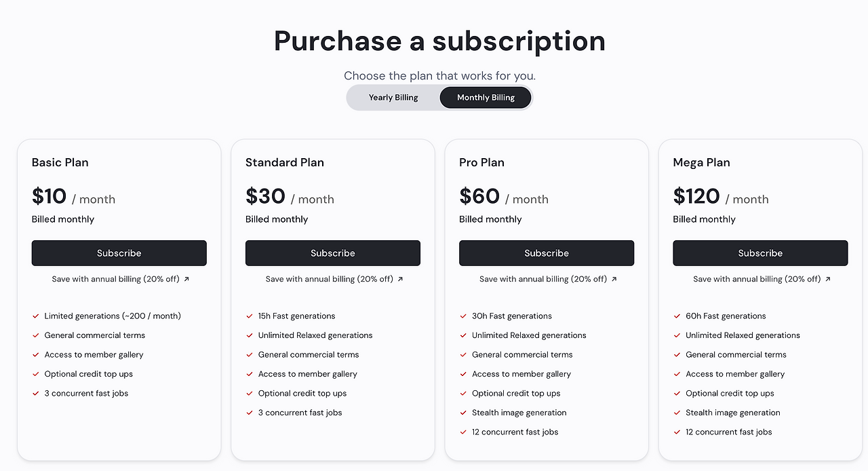Click the arrow icon beside Standard annual billing

[x=400, y=279]
